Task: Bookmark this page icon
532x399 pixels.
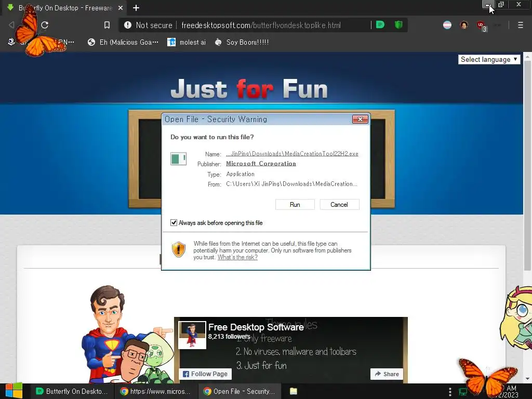Action: [107, 25]
